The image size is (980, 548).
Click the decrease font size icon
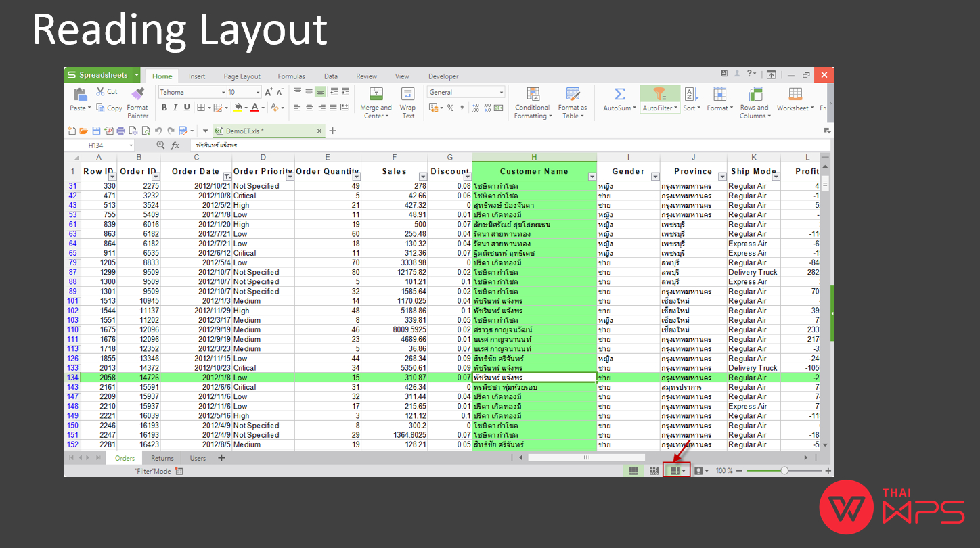pyautogui.click(x=280, y=92)
